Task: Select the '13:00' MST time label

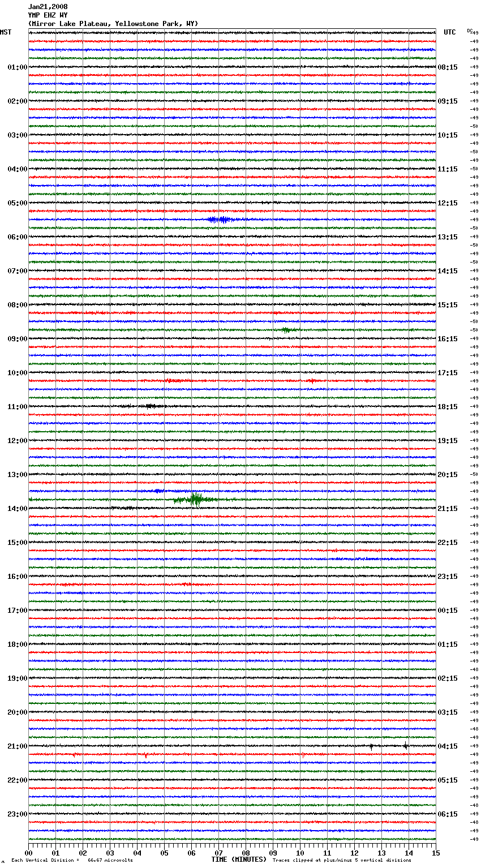Action: click(x=18, y=475)
